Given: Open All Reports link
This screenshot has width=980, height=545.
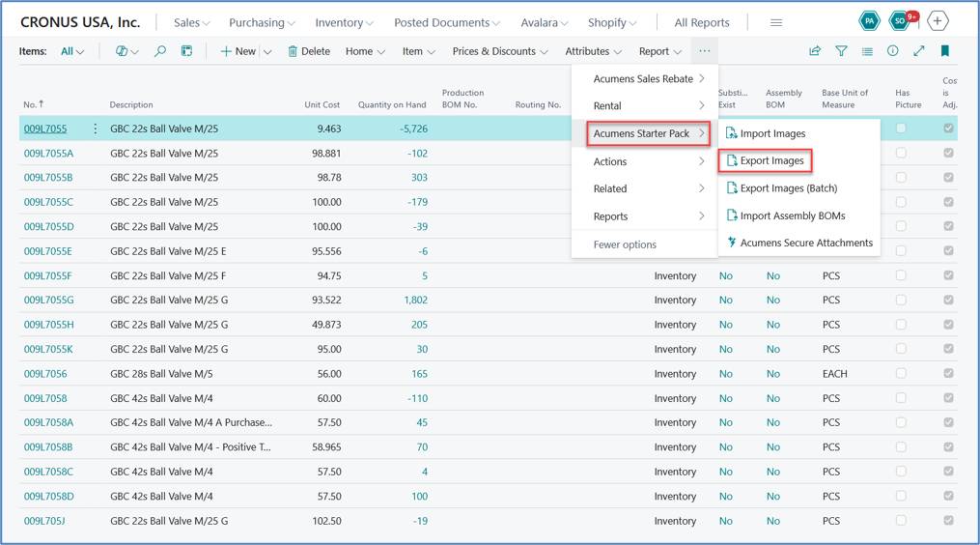Looking at the screenshot, I should 702,22.
